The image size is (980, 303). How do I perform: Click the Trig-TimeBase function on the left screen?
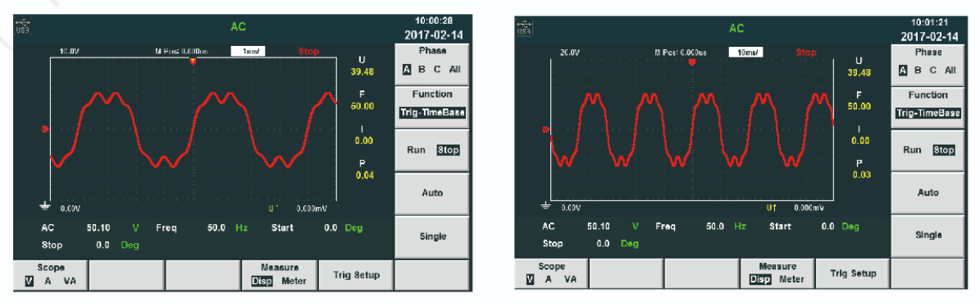[x=432, y=113]
